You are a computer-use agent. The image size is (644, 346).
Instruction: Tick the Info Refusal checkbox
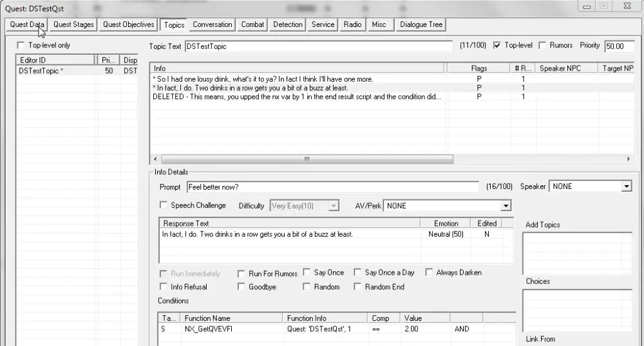(164, 286)
